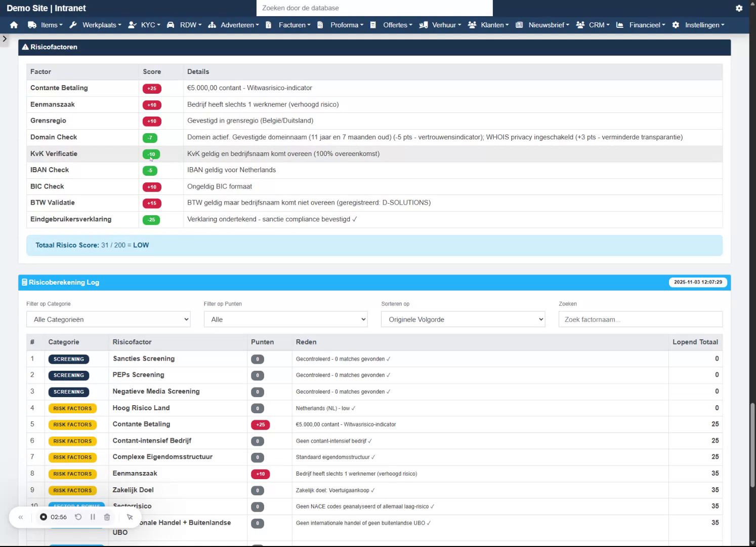
Task: Open the Proforma dropdown menu
Action: coord(347,25)
